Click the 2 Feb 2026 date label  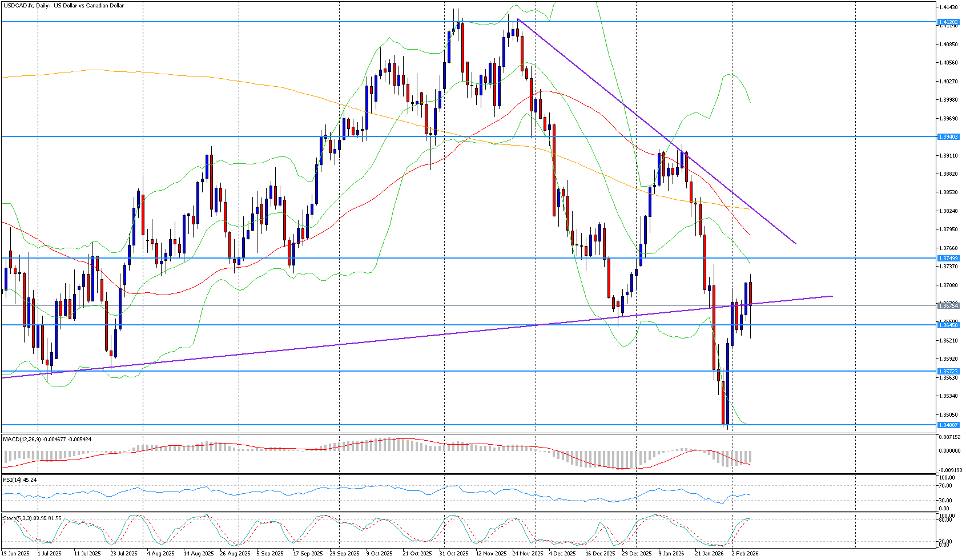(x=745, y=554)
